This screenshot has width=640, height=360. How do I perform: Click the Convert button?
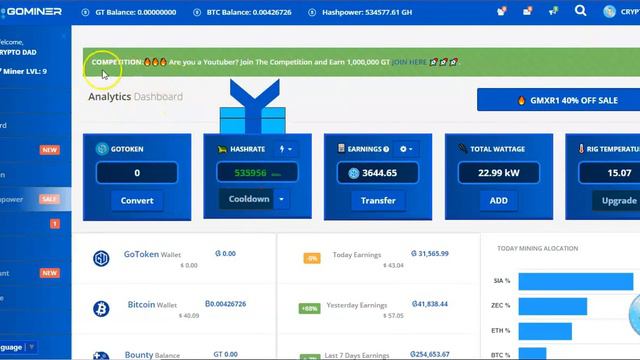pos(137,200)
